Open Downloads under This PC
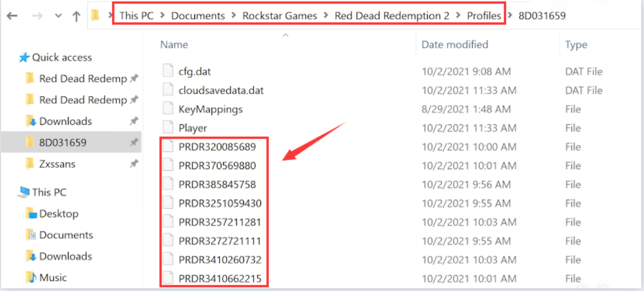This screenshot has height=291, width=644. [x=66, y=256]
